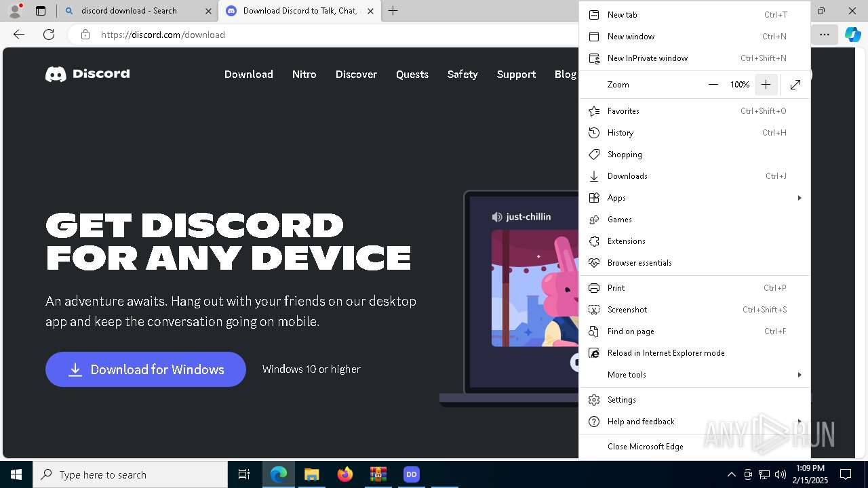Open Task View on taskbar

pos(244,474)
